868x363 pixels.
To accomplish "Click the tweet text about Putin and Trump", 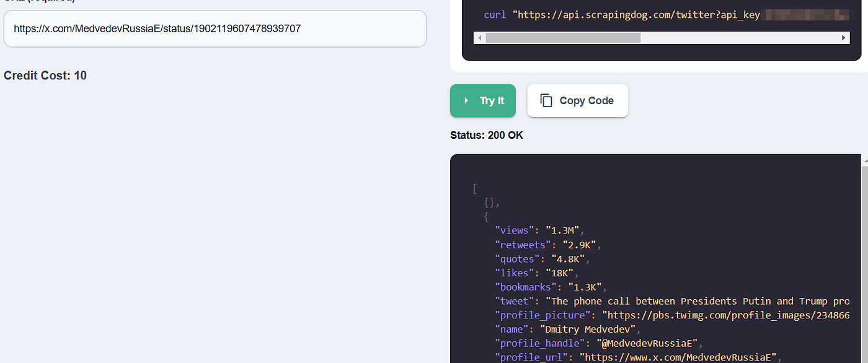I will pyautogui.click(x=699, y=301).
